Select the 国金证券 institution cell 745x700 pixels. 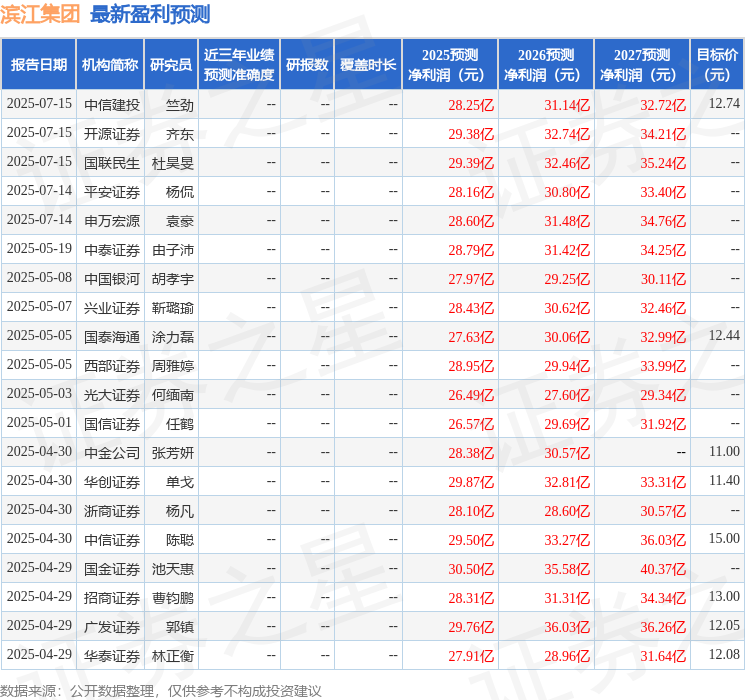pyautogui.click(x=112, y=569)
